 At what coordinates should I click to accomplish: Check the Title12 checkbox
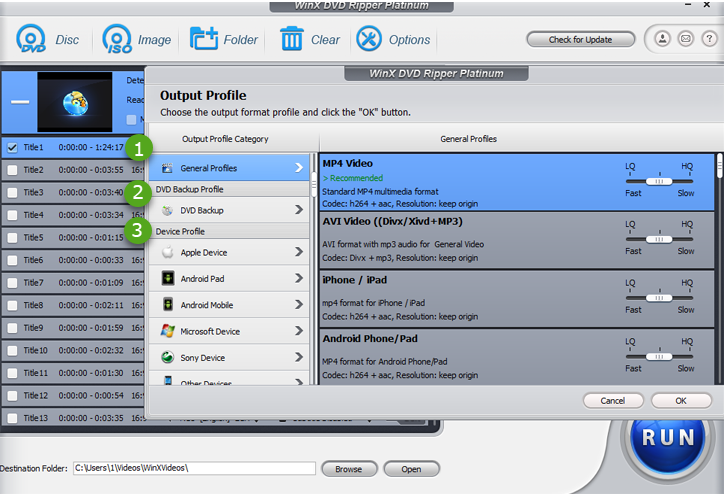pyautogui.click(x=12, y=396)
